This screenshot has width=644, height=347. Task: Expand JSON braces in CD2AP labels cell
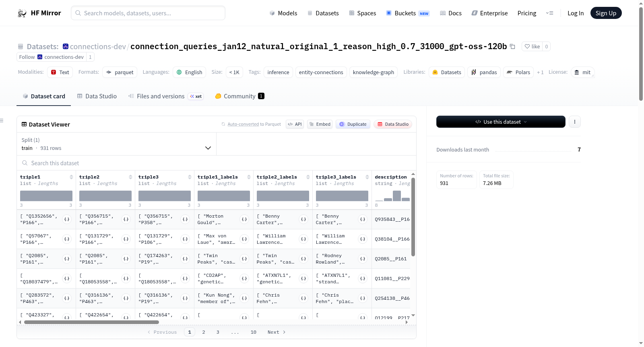(244, 278)
